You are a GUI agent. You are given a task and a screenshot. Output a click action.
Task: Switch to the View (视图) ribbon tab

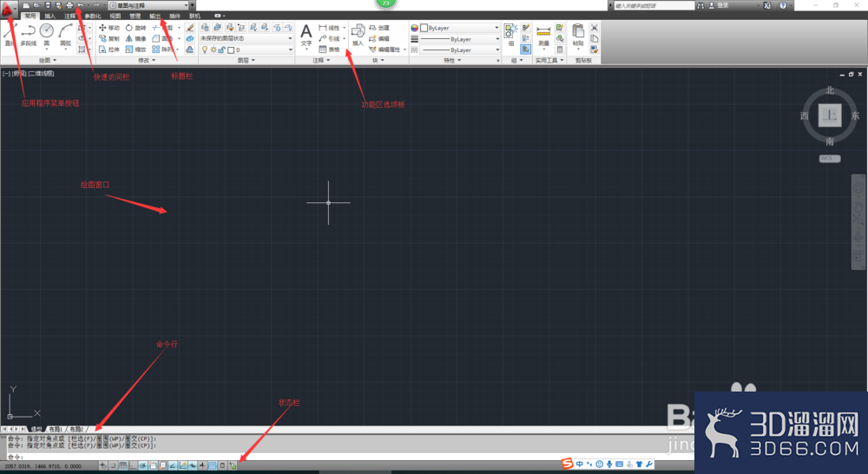click(x=115, y=16)
